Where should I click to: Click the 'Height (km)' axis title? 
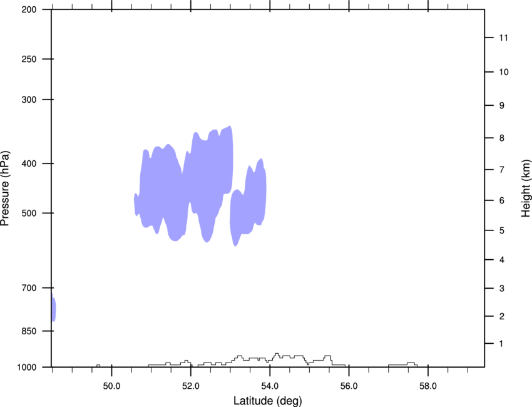pos(526,188)
